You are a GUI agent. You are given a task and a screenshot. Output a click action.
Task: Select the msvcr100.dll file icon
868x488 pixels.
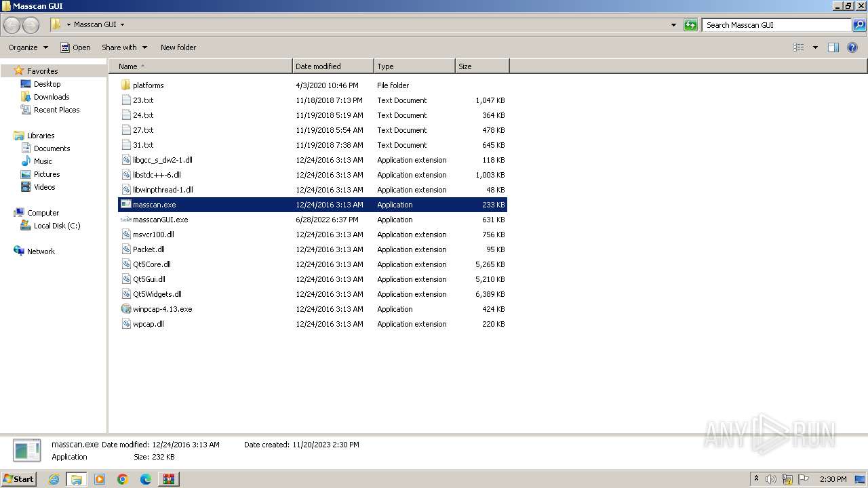tap(125, 235)
